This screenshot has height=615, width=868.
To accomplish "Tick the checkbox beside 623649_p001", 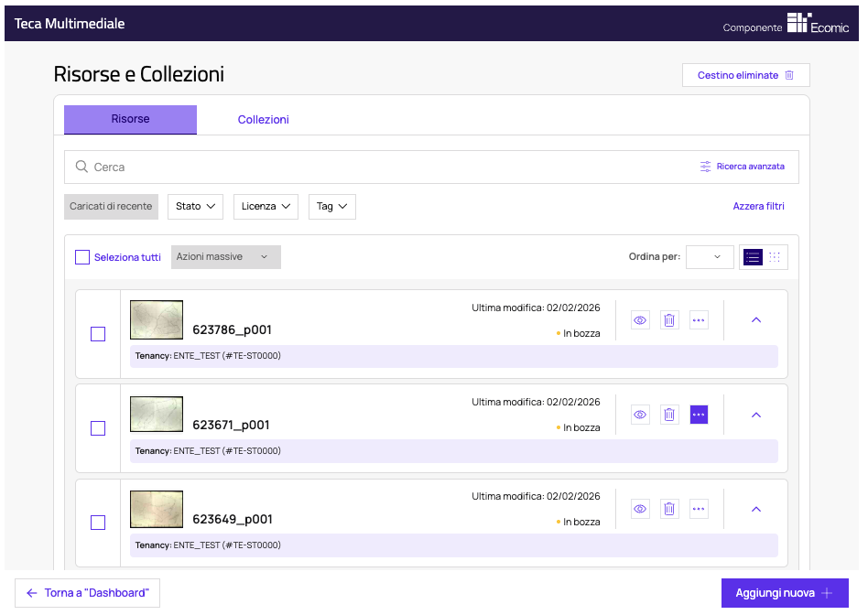I will [x=98, y=523].
